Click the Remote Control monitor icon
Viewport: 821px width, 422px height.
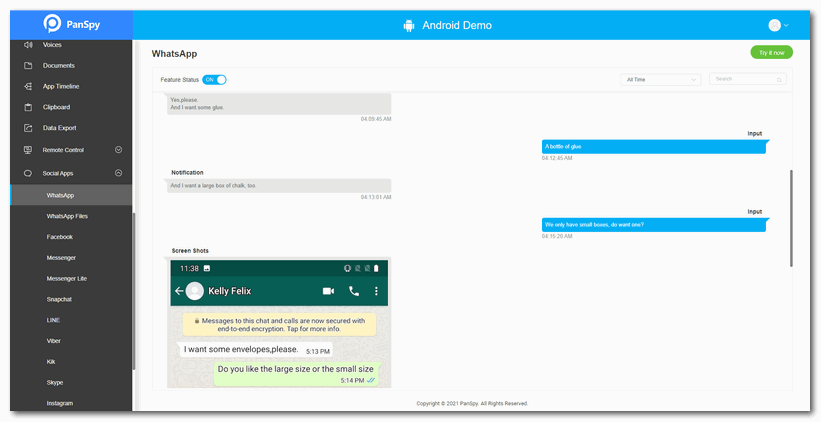click(28, 150)
